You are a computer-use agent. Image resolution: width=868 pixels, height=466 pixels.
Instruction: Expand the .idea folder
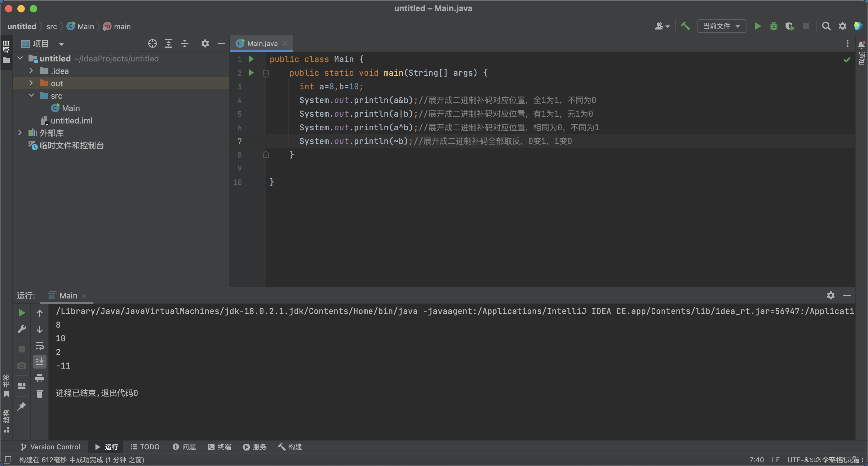(x=31, y=70)
